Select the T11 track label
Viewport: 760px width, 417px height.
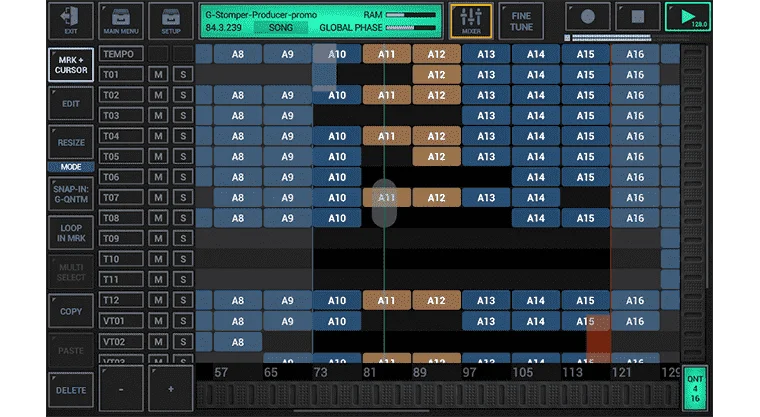pyautogui.click(x=121, y=279)
